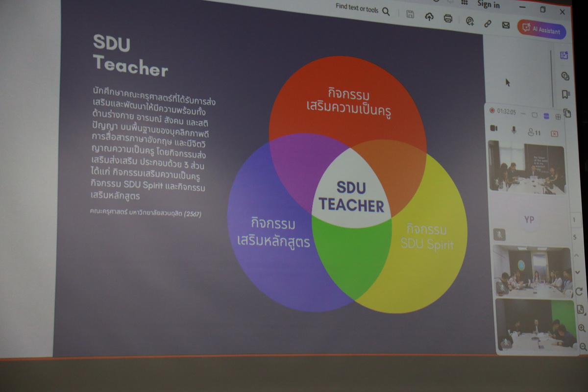Click Sign in at the top

pos(489,4)
